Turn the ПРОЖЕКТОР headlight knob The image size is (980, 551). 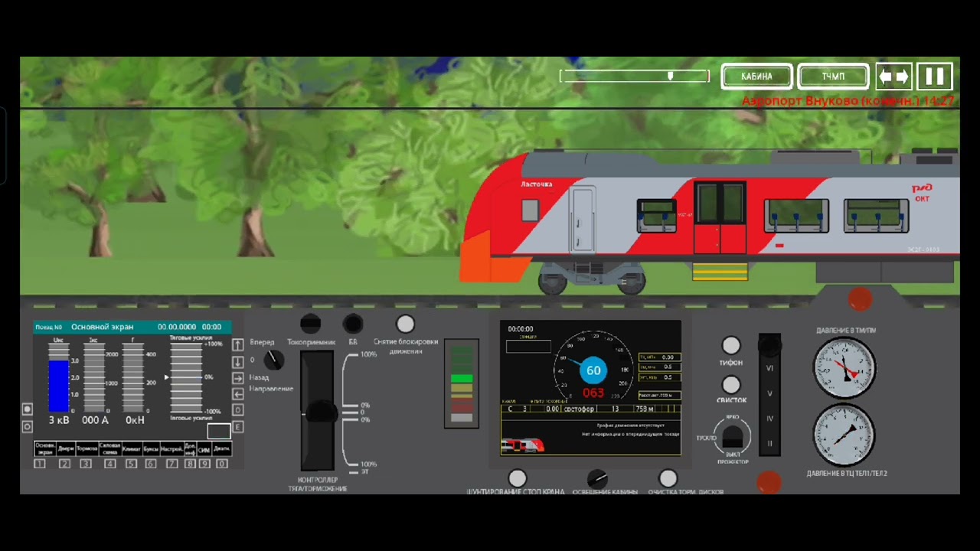pos(733,436)
